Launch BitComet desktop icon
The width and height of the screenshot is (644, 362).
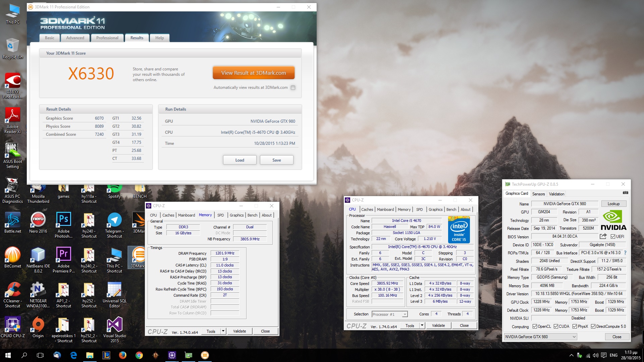pyautogui.click(x=13, y=258)
